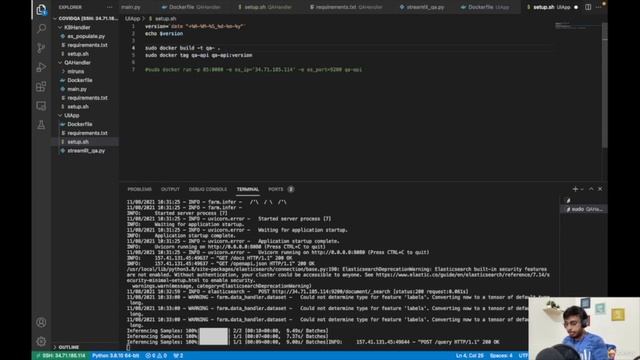Select the TERMINAL panel tab
Image resolution: width=640 pixels, height=360 pixels.
pos(248,189)
